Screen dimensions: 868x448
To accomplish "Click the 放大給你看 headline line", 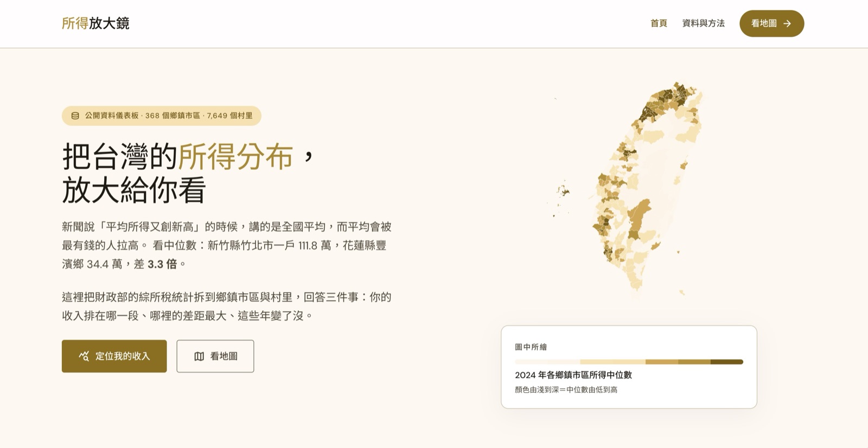I will (134, 190).
